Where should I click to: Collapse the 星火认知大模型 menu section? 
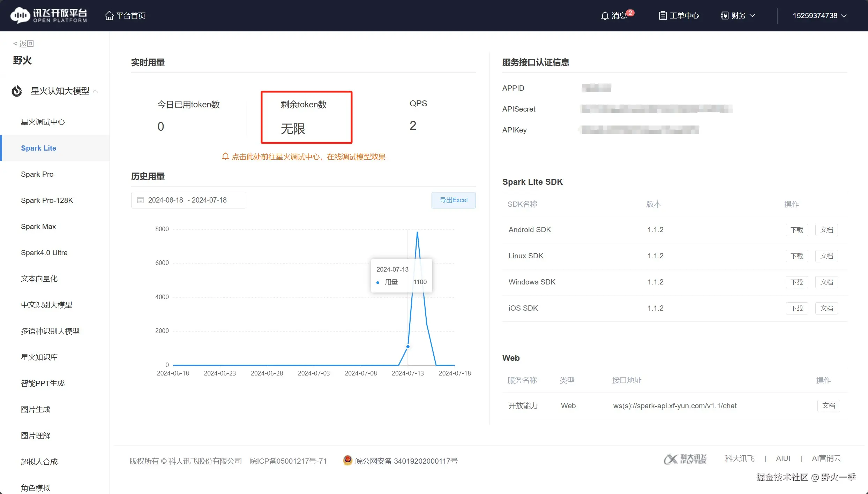point(96,91)
